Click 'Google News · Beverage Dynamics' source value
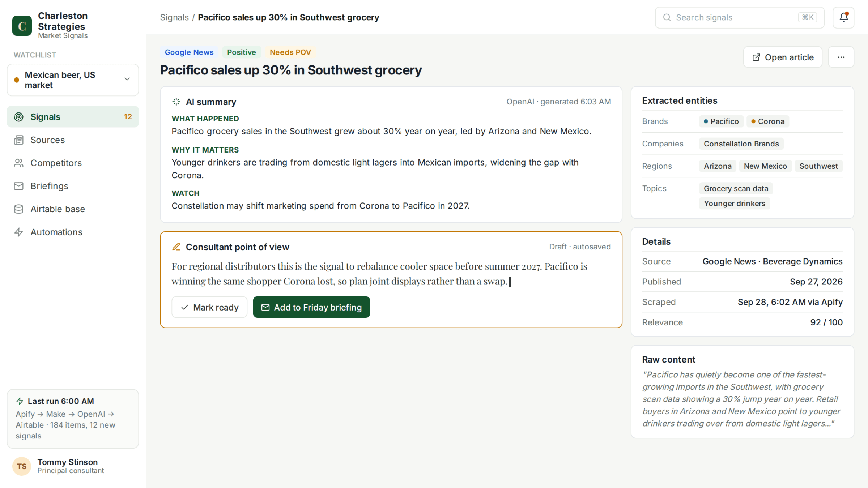 (772, 261)
